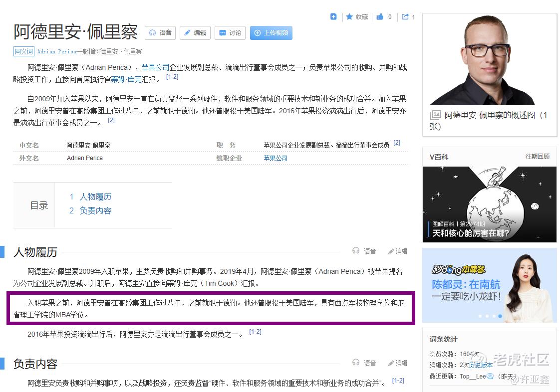Open the 蒂姆·库克 link
The height and width of the screenshot is (392, 560).
(x=126, y=79)
